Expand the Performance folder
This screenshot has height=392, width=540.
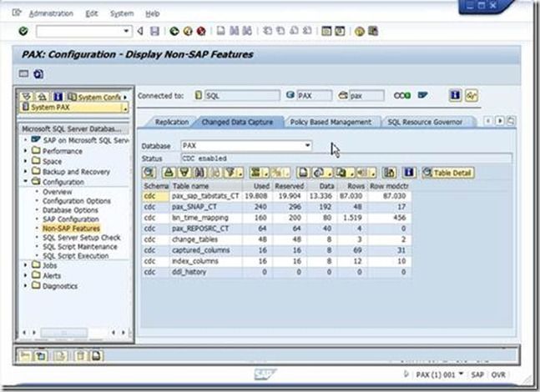[x=26, y=151]
